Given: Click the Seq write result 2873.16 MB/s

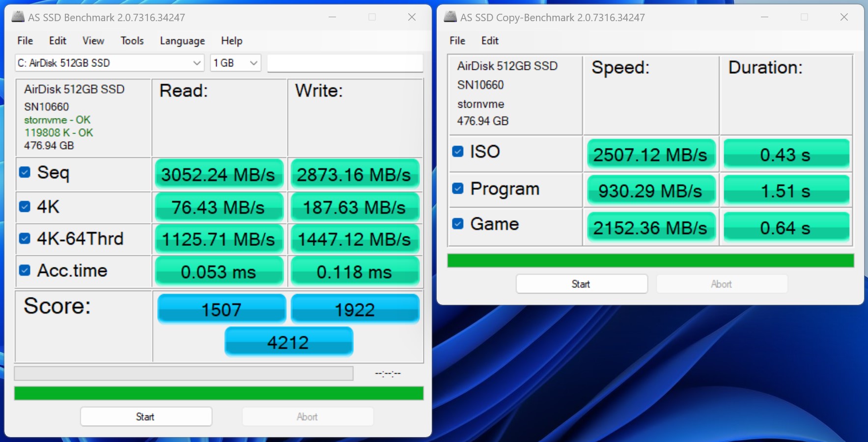Looking at the screenshot, I should 354,175.
